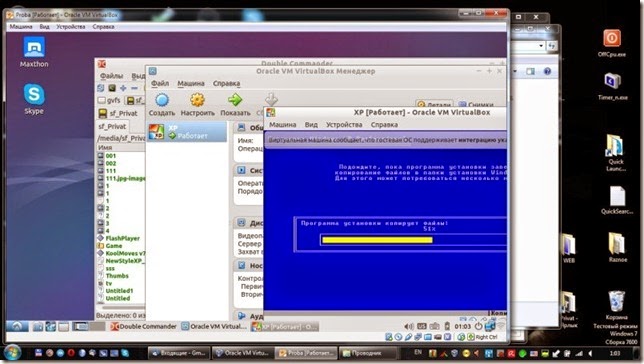The height and width of the screenshot is (364, 644).
Task: Open Raznoe folder on host desktop
Action: pyautogui.click(x=616, y=243)
